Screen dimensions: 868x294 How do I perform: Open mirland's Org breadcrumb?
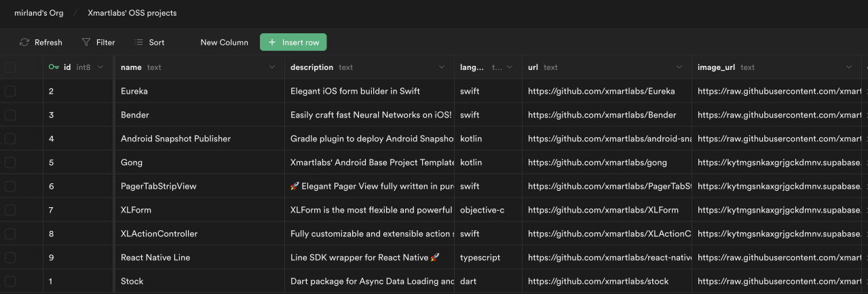coord(39,13)
